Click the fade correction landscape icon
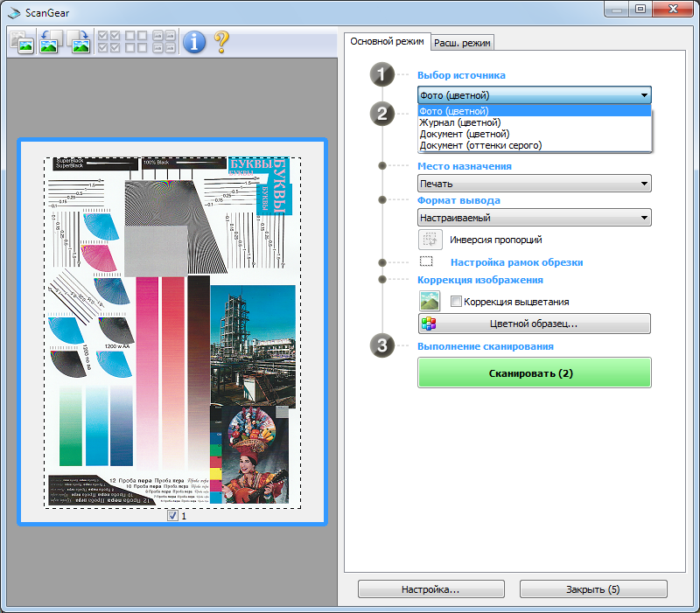This screenshot has height=613, width=700. point(430,301)
